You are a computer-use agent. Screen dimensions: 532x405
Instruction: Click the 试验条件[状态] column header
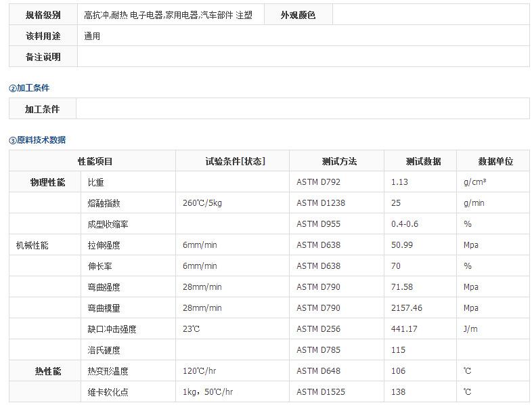233,161
